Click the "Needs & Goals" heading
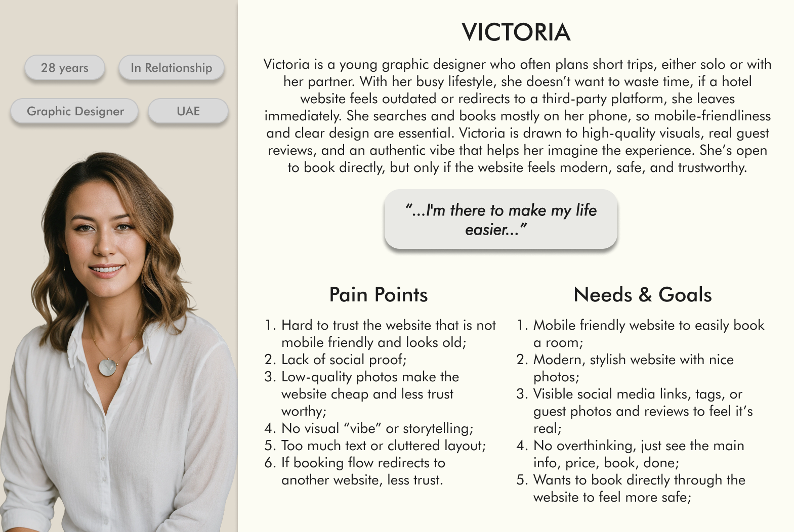 [x=643, y=295]
